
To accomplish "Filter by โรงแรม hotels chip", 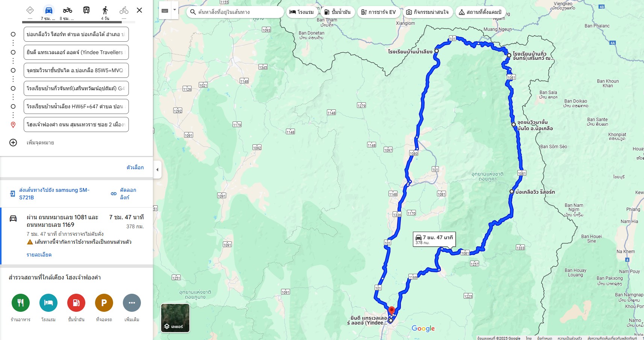I will click(x=302, y=12).
